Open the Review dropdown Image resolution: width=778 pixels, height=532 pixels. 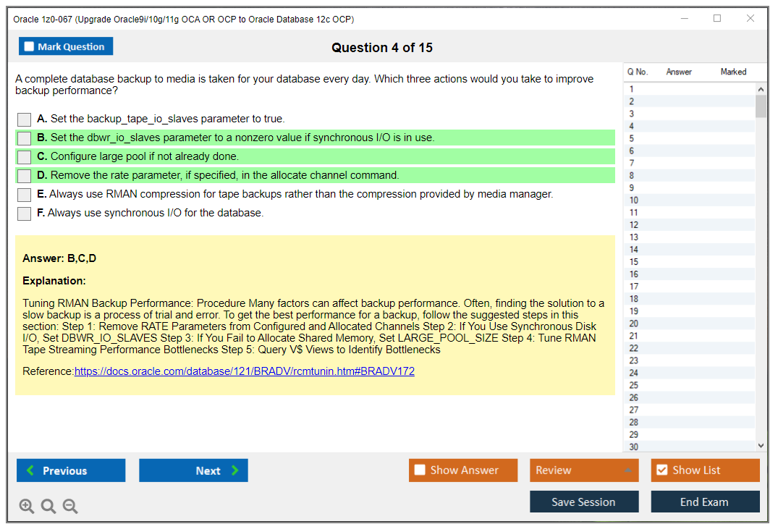584,470
